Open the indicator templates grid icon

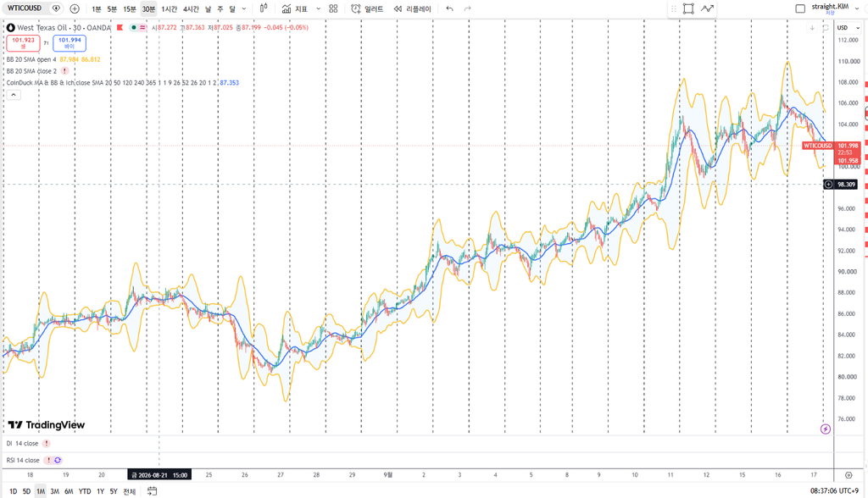pos(333,8)
